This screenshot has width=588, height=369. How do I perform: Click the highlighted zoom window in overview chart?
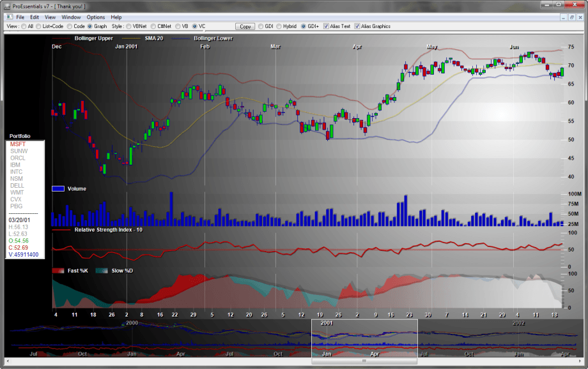click(x=364, y=338)
